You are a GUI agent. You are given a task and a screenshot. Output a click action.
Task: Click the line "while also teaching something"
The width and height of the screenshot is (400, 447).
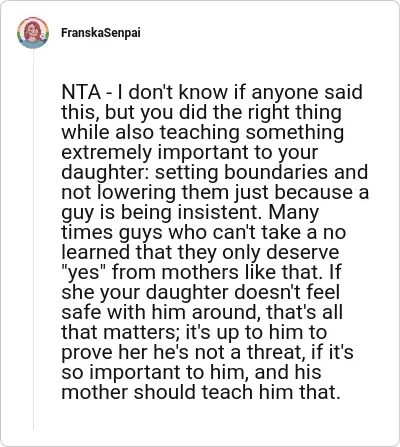point(202,132)
